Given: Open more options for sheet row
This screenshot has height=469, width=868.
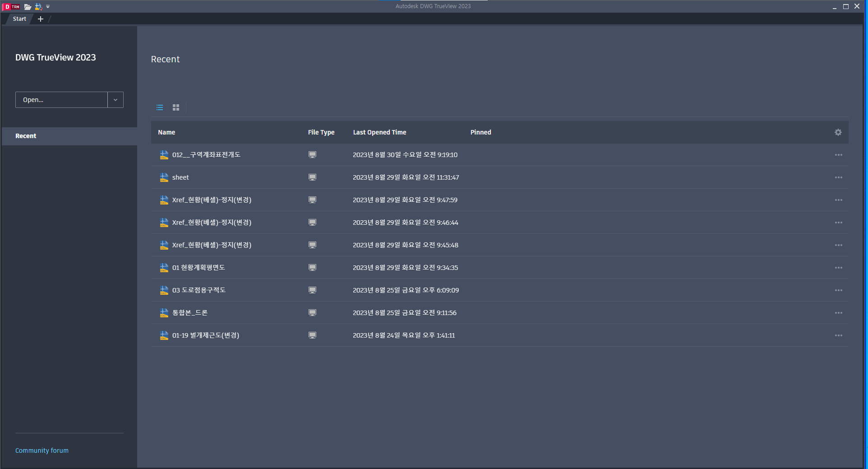Looking at the screenshot, I should click(839, 177).
